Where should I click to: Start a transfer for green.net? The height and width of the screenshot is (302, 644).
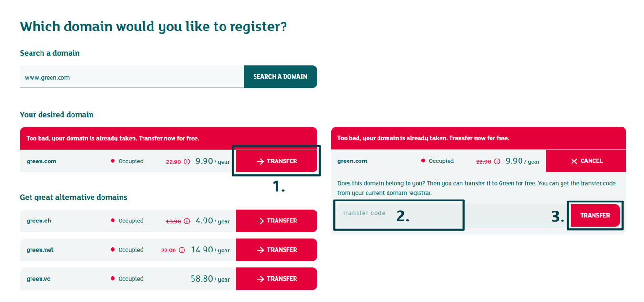[x=276, y=250]
